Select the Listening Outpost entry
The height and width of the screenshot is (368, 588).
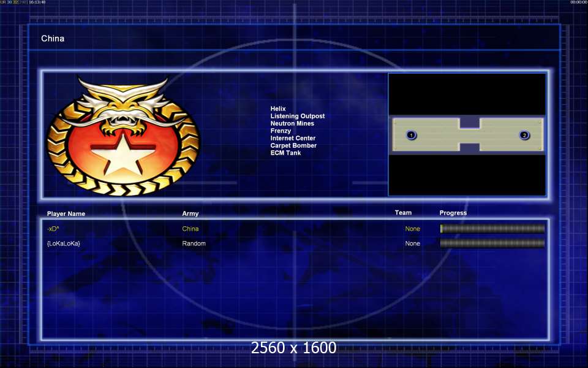298,116
